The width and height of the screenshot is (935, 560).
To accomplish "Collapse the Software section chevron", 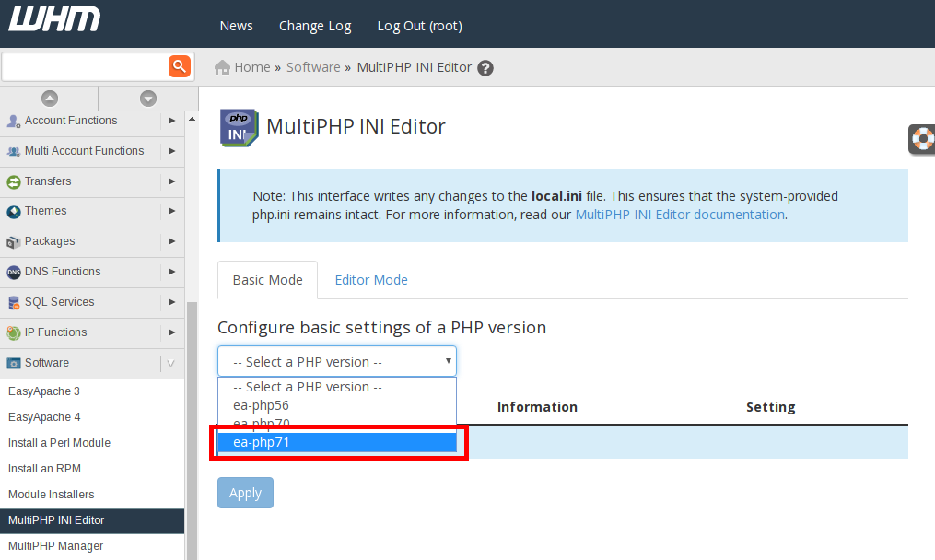I will tap(171, 363).
